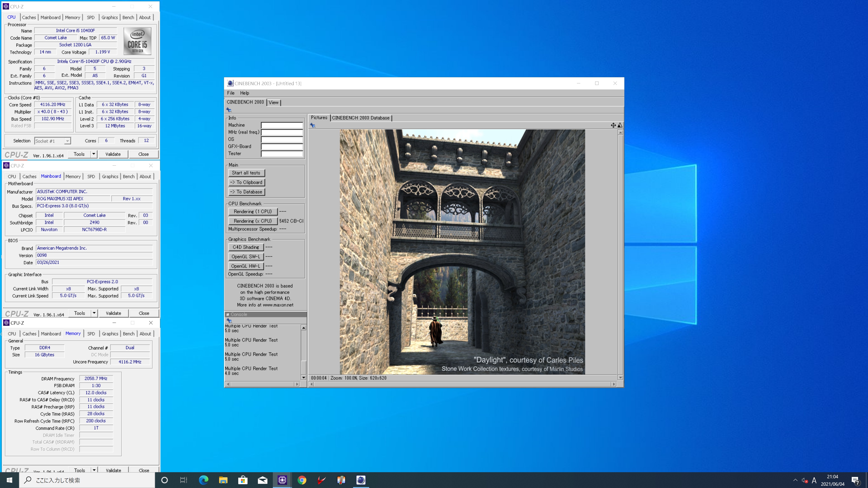This screenshot has height=488, width=868.
Task: Click the GFX-Board input field
Action: (x=282, y=146)
